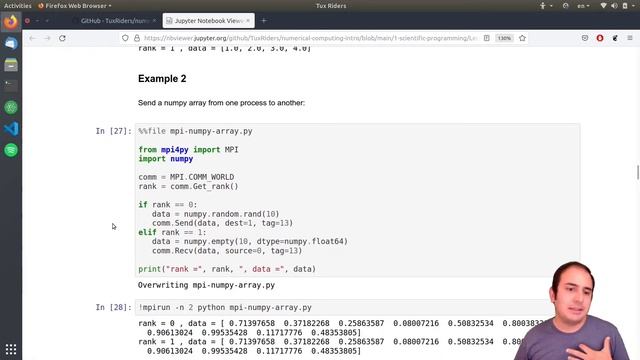Click the 'import numpy' code line
The image size is (640, 360).
[165, 159]
